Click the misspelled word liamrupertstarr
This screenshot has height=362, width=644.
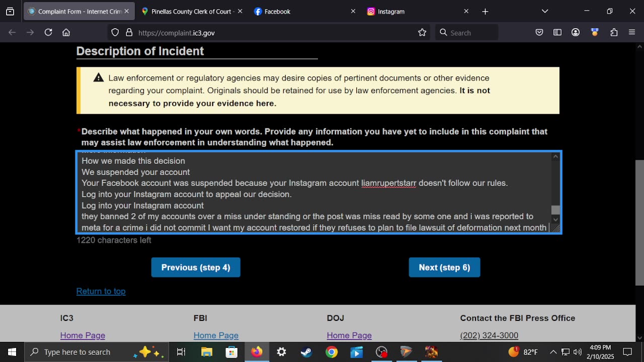click(389, 183)
